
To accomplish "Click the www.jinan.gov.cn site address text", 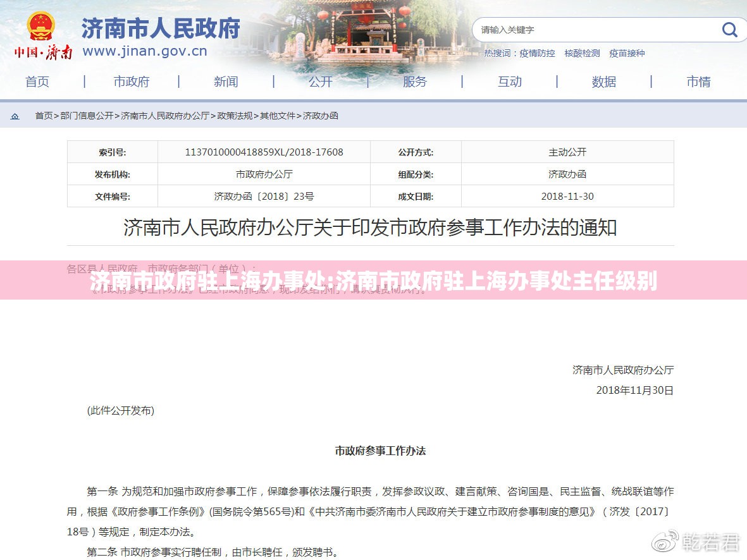I will 145,51.
